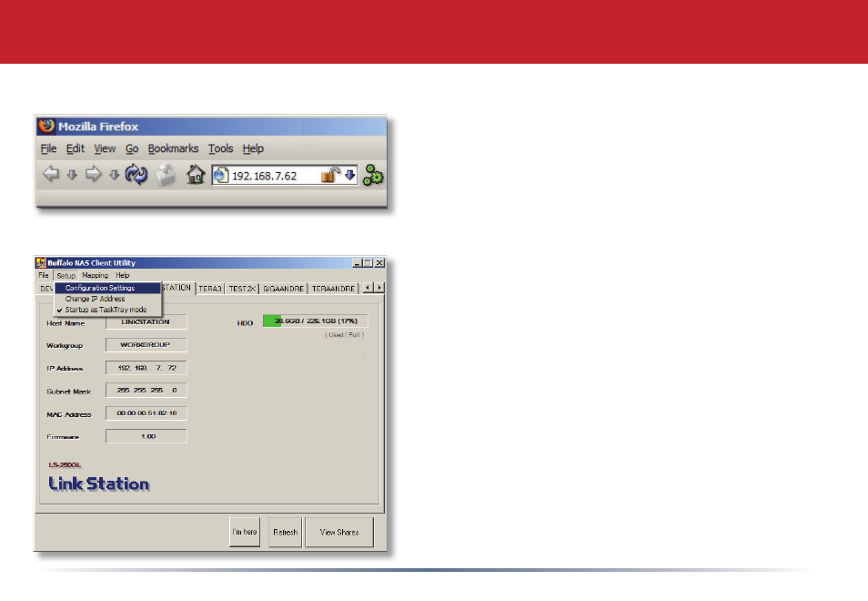Switch to the TEST2X tab
The height and width of the screenshot is (601, 868).
tap(242, 289)
